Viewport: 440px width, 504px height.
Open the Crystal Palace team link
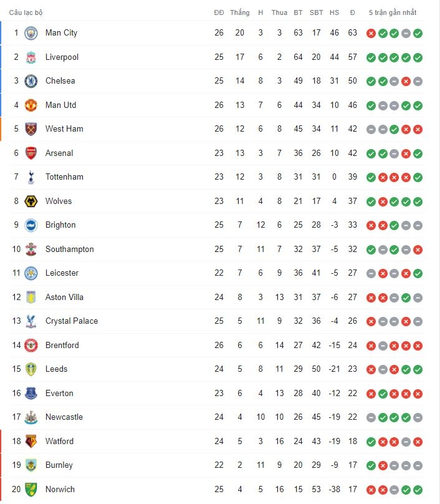(x=72, y=321)
